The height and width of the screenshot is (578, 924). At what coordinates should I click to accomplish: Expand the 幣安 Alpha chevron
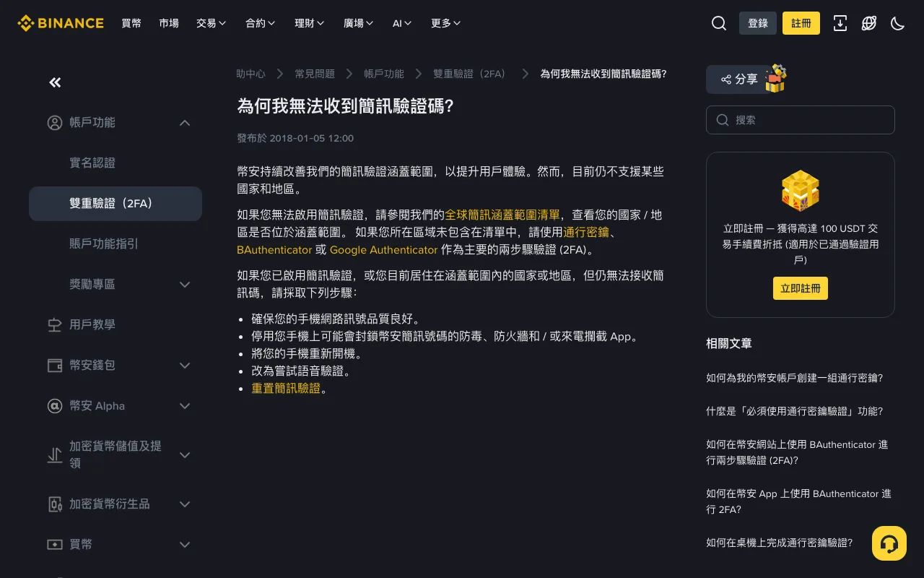(x=185, y=406)
